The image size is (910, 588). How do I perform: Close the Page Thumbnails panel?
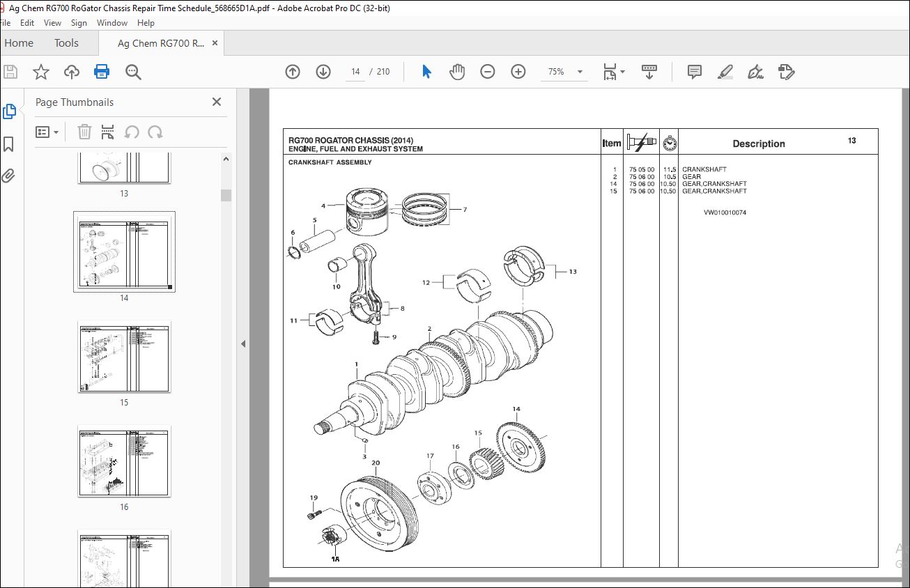(x=217, y=102)
